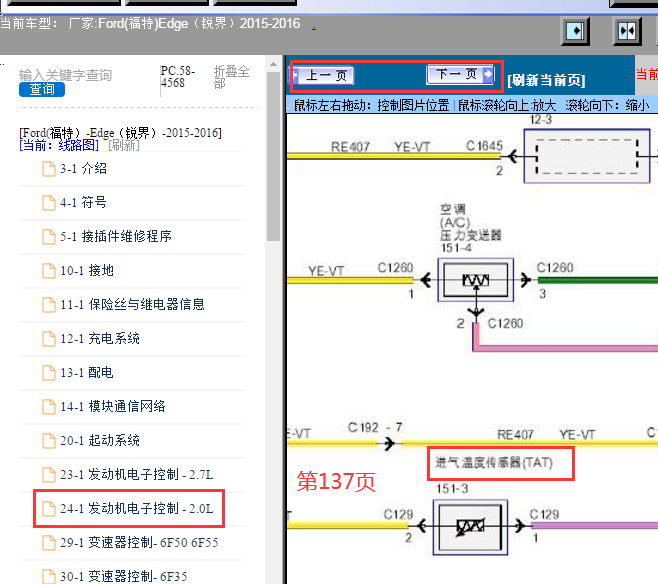Open 23-1 发动机电子控制 - 2.7L
Image resolution: width=658 pixels, height=584 pixels.
click(x=137, y=474)
